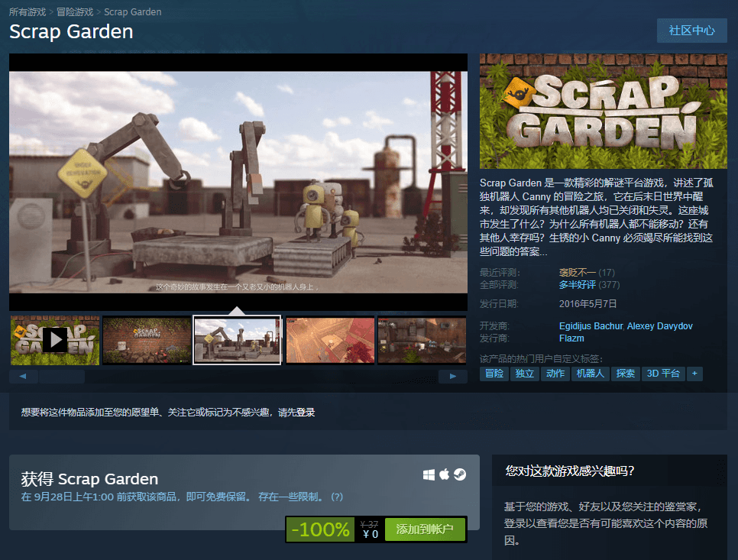Select the 机器人 tag
The image size is (738, 560).
pos(590,374)
